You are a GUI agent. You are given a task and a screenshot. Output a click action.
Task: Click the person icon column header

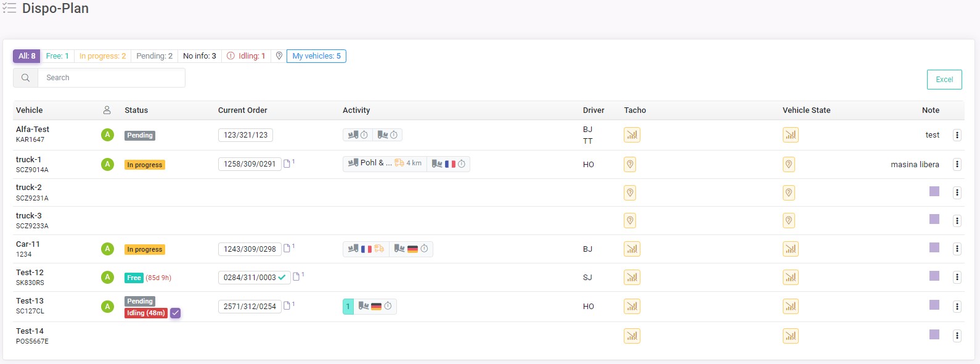pyautogui.click(x=107, y=110)
